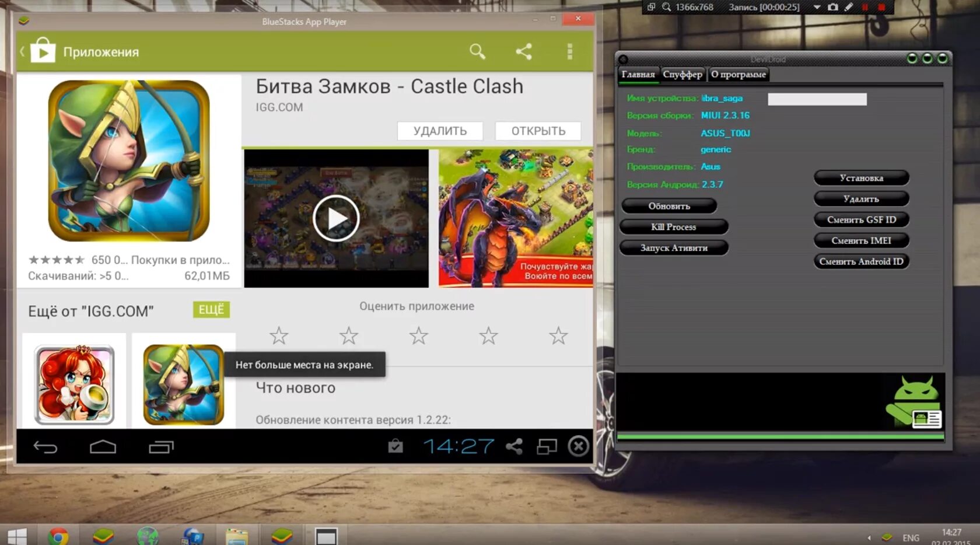The height and width of the screenshot is (545, 980).
Task: Click the Обновить button
Action: [669, 206]
